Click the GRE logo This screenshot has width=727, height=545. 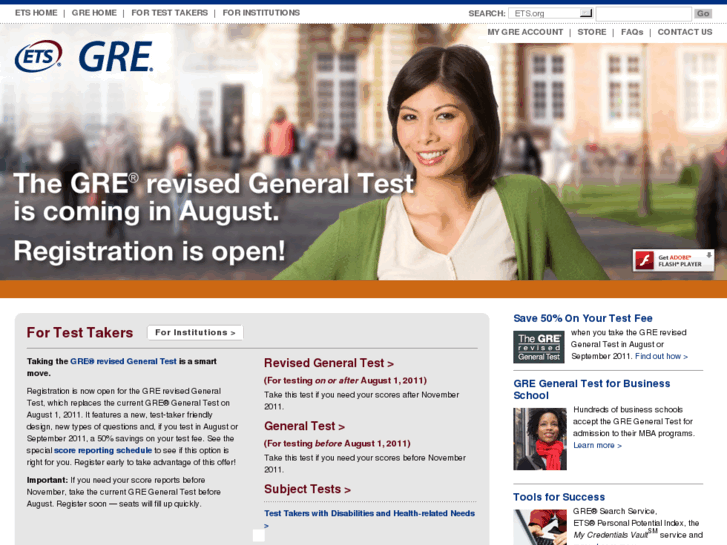click(116, 57)
